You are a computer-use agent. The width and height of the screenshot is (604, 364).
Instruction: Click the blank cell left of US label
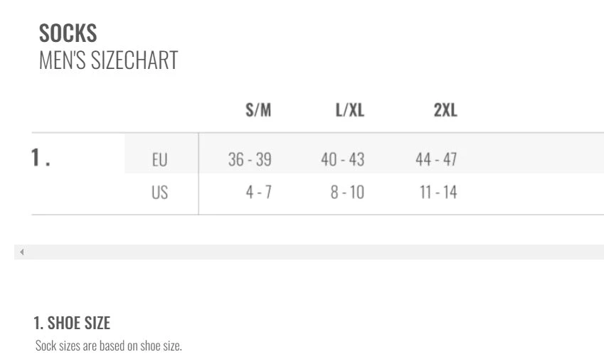coord(78,193)
